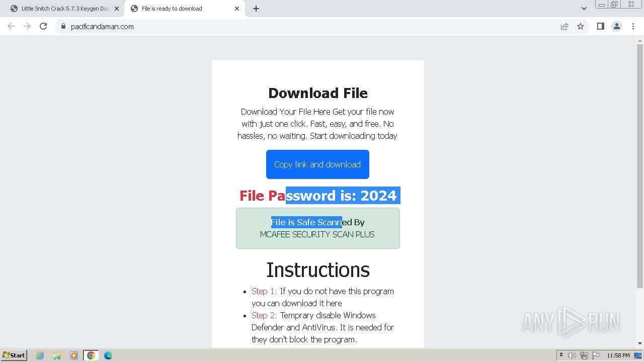Reload the current page

pos(43,26)
